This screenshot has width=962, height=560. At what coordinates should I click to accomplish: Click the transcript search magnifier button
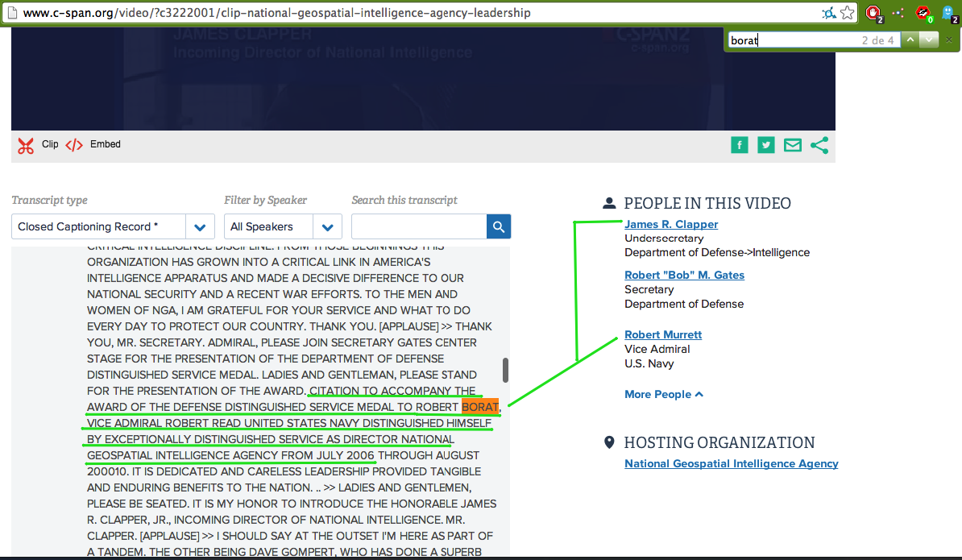tap(499, 227)
